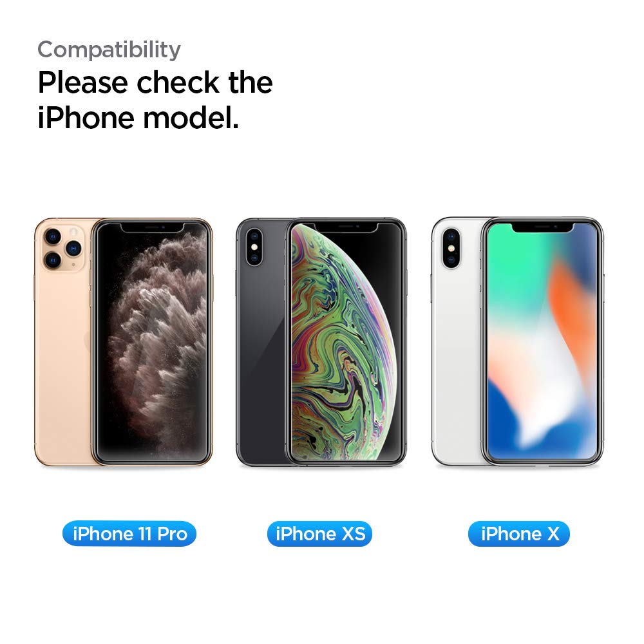Click the dual camera on silver iPhone X
This screenshot has width=644, height=644.
click(x=451, y=248)
